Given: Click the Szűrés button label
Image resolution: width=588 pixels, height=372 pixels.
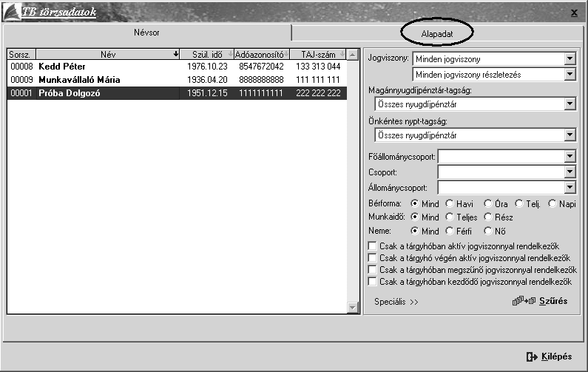Looking at the screenshot, I should (x=553, y=301).
